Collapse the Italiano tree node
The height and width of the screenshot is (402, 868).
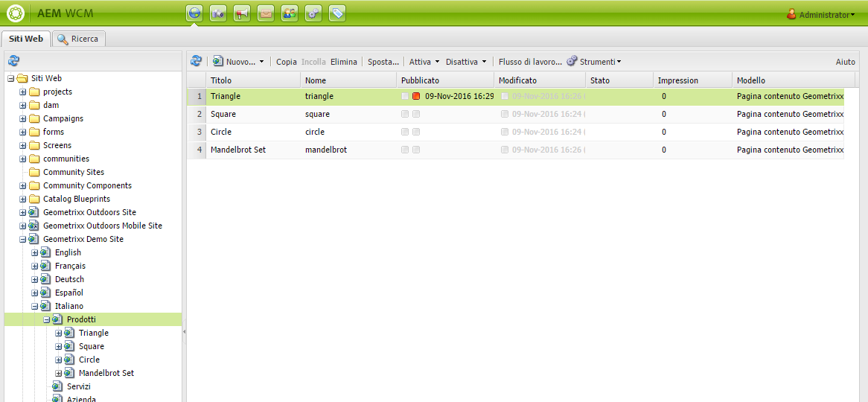(x=35, y=306)
